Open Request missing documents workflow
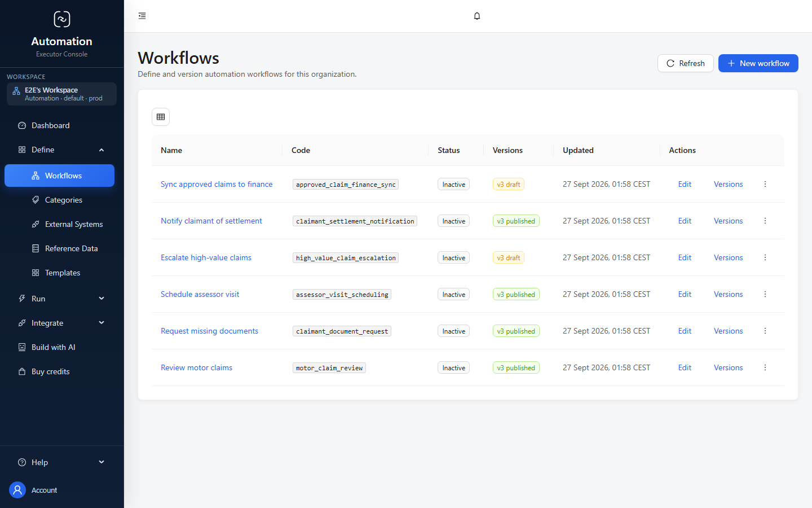812x508 pixels. [x=209, y=331]
